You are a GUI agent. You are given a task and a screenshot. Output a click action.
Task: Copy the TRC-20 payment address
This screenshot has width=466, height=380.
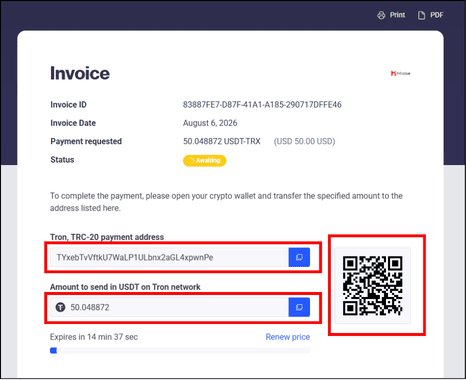[299, 257]
